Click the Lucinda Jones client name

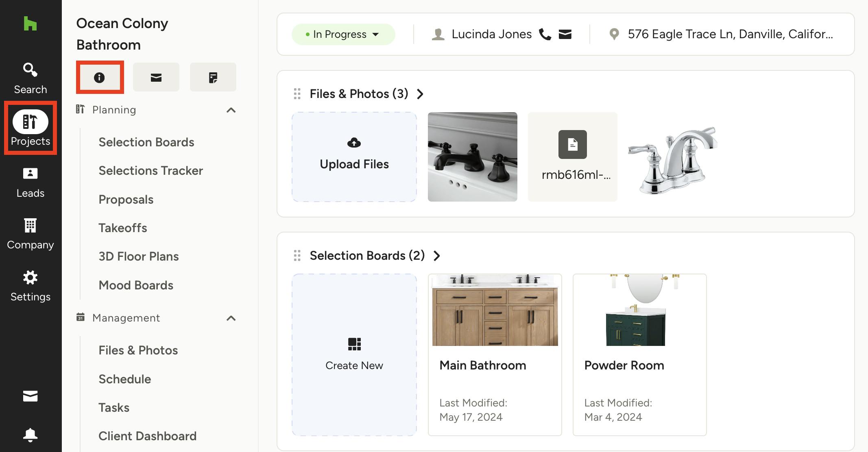[492, 34]
